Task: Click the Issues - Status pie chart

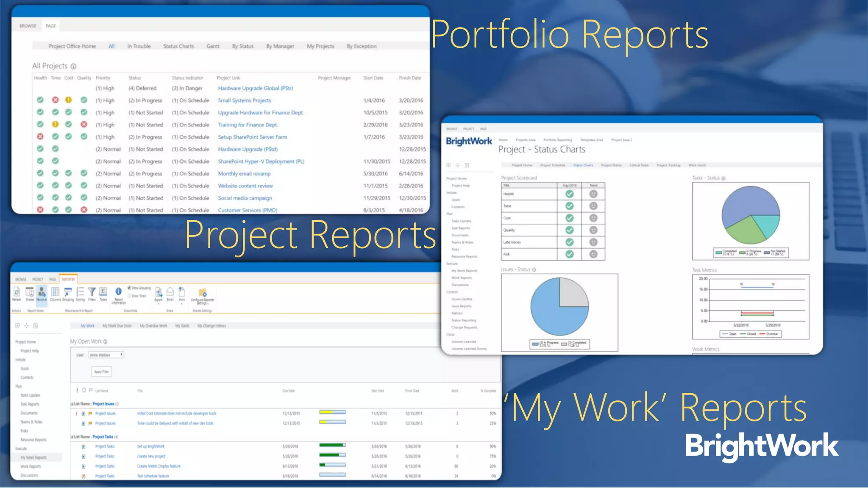Action: pos(559,307)
